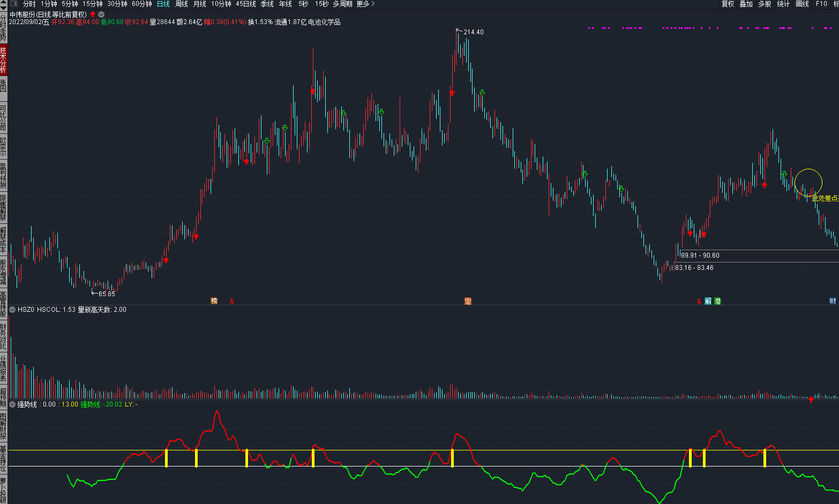Image resolution: width=839 pixels, height=504 pixels.
Task: Open the 更多 periods menu
Action: pyautogui.click(x=365, y=4)
